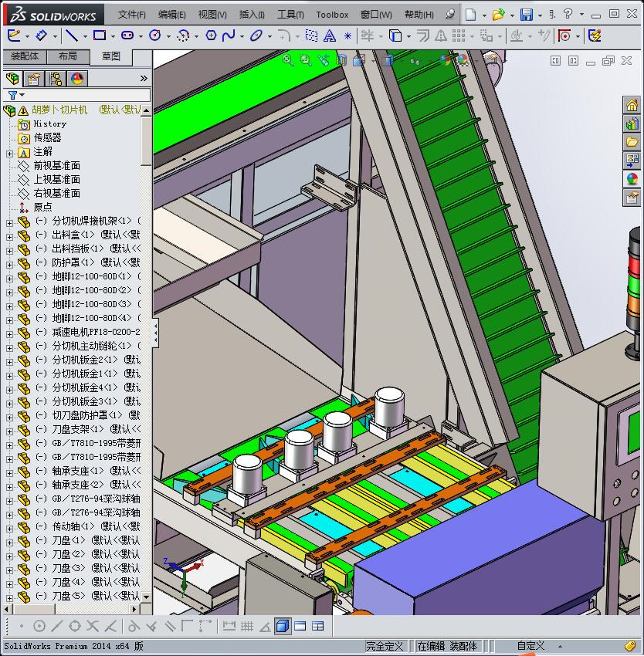This screenshot has height=656, width=644.
Task: Toggle the four-pane view icon
Action: (x=318, y=627)
